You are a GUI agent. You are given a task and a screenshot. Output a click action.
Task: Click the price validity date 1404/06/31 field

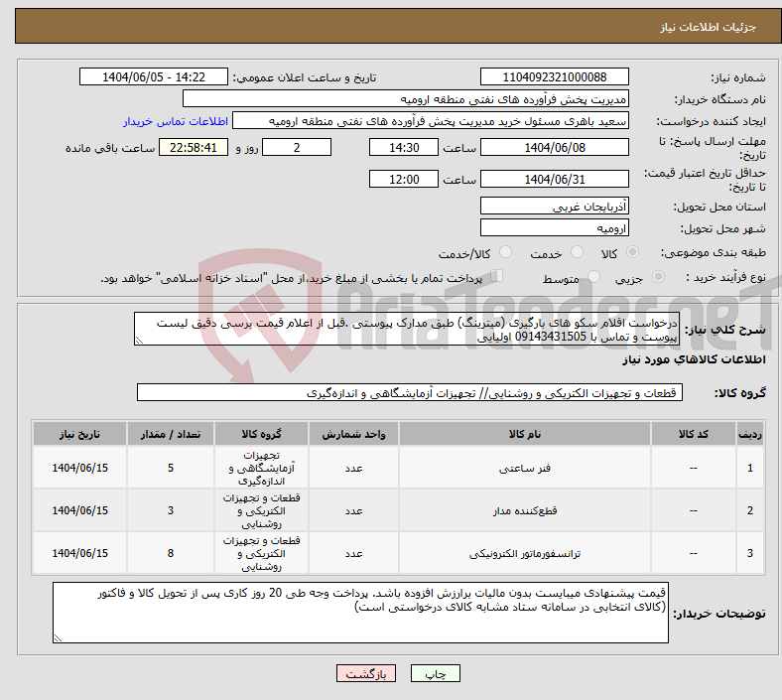coord(554,179)
